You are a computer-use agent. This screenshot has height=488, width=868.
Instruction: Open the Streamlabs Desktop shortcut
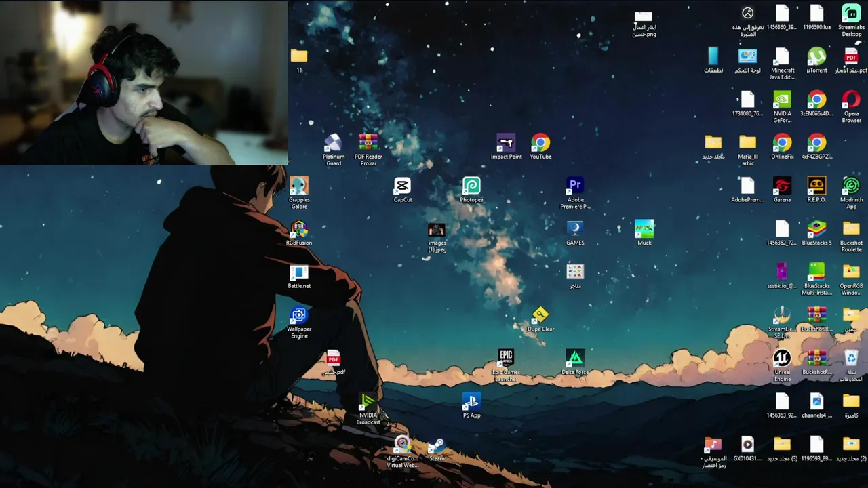851,20
